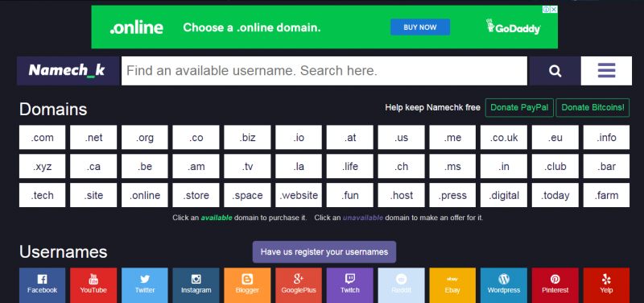The image size is (644, 303).
Task: Click the Yelp username tile
Action: click(606, 285)
